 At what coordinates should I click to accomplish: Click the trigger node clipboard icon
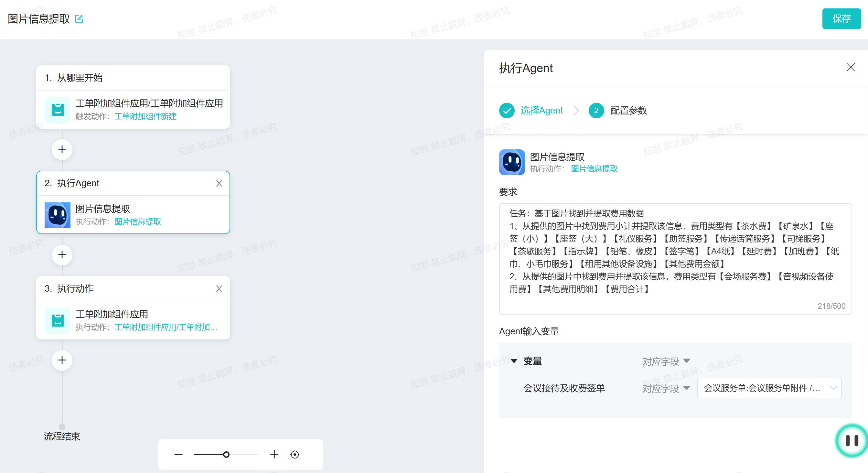(58, 110)
